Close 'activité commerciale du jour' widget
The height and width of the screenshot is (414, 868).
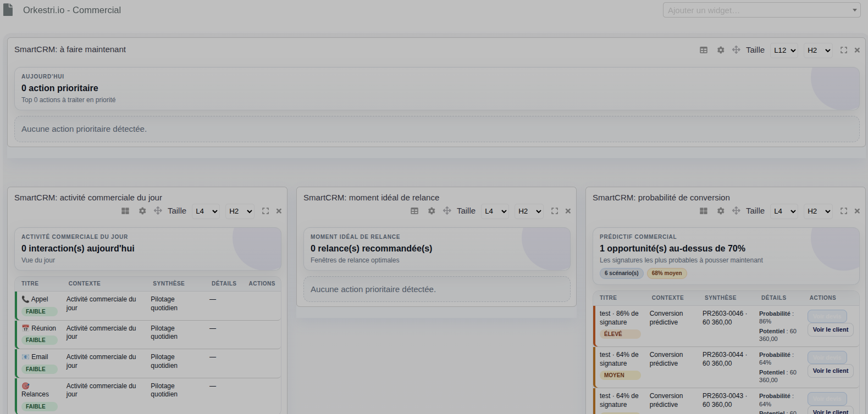[x=279, y=211]
